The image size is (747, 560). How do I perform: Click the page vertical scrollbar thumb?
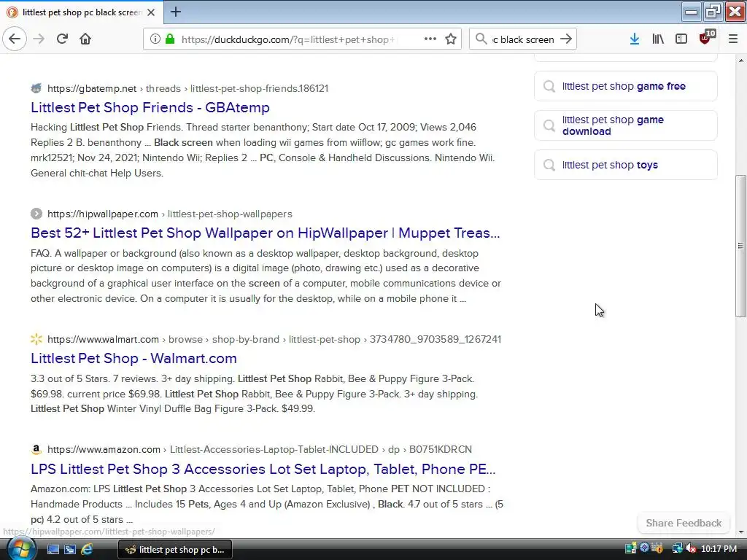coord(740,246)
